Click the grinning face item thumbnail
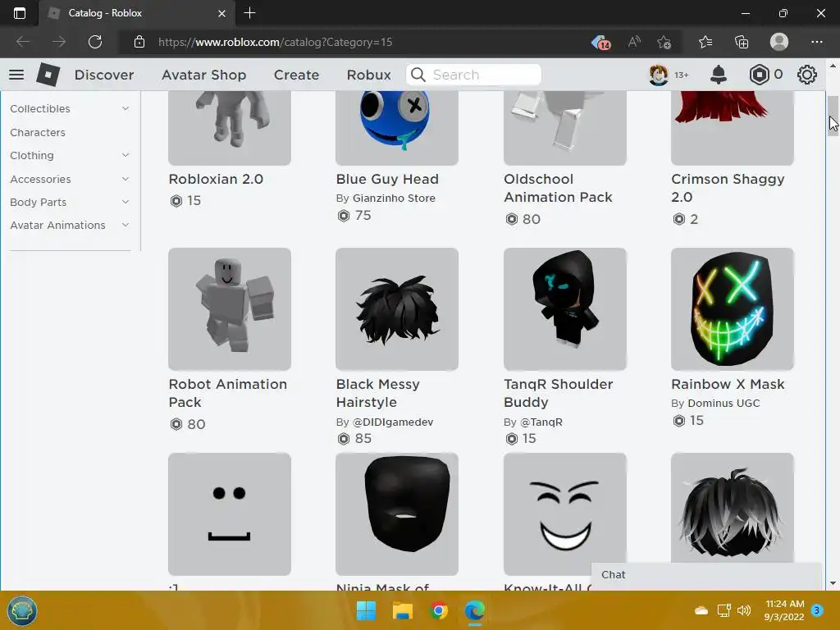Viewport: 840px width, 630px height. (565, 514)
